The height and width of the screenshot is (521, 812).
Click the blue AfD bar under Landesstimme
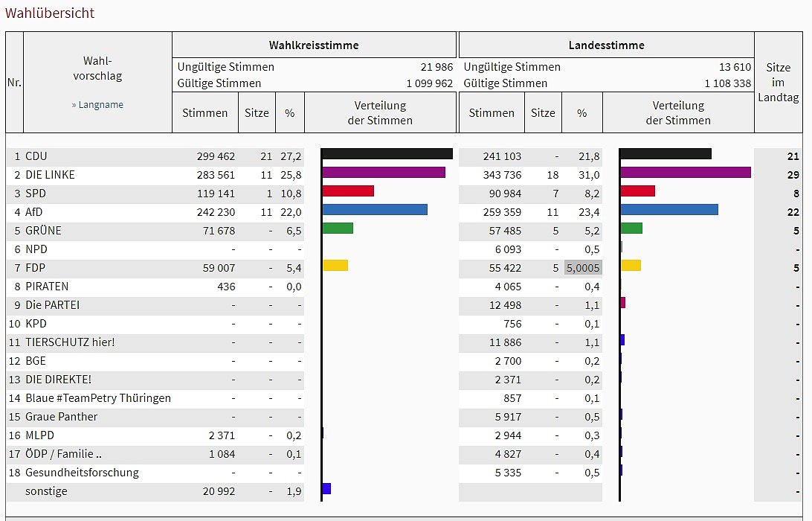(669, 210)
